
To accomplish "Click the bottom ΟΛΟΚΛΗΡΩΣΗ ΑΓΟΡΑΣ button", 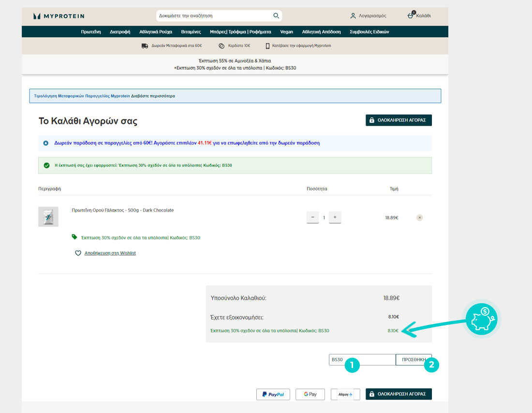I will tap(399, 394).
